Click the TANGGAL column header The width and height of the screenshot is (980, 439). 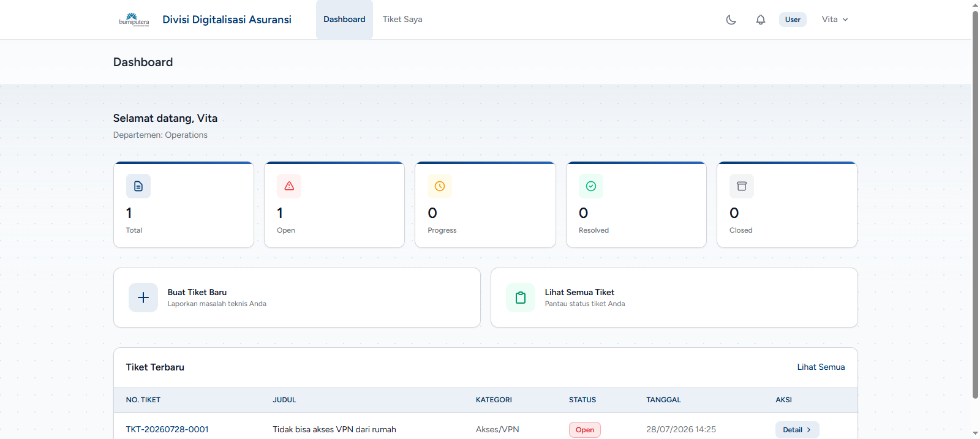click(663, 400)
